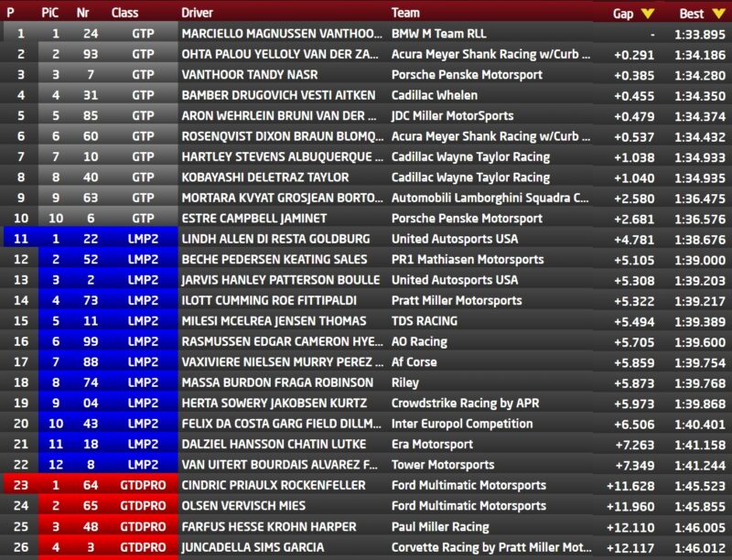Select OHTA PALOU YELLOLY driver entry

point(280,54)
